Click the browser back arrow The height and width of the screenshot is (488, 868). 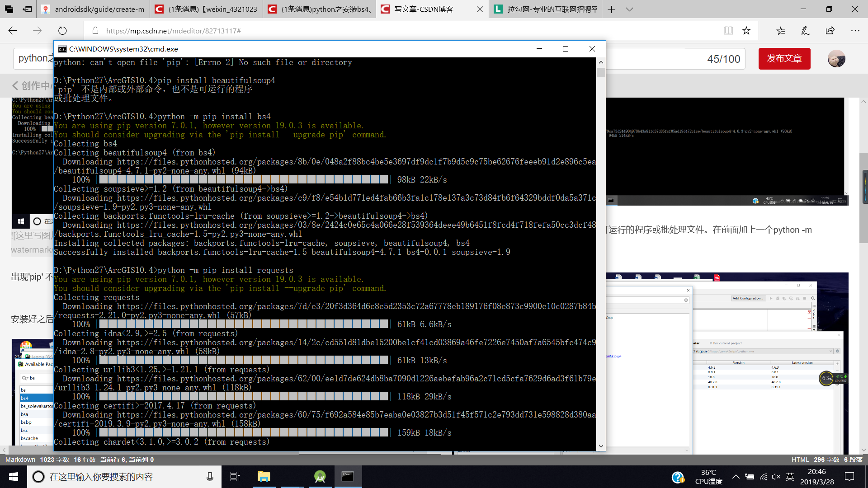click(x=13, y=31)
